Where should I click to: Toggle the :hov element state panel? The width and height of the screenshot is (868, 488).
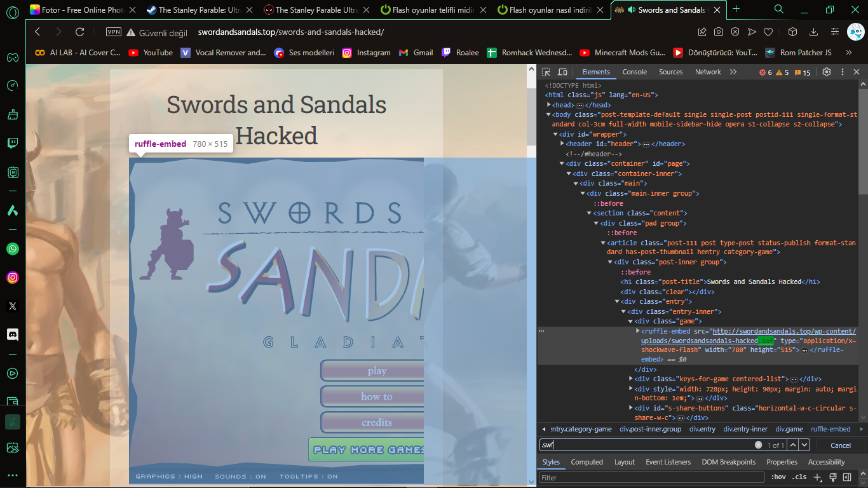point(778,477)
